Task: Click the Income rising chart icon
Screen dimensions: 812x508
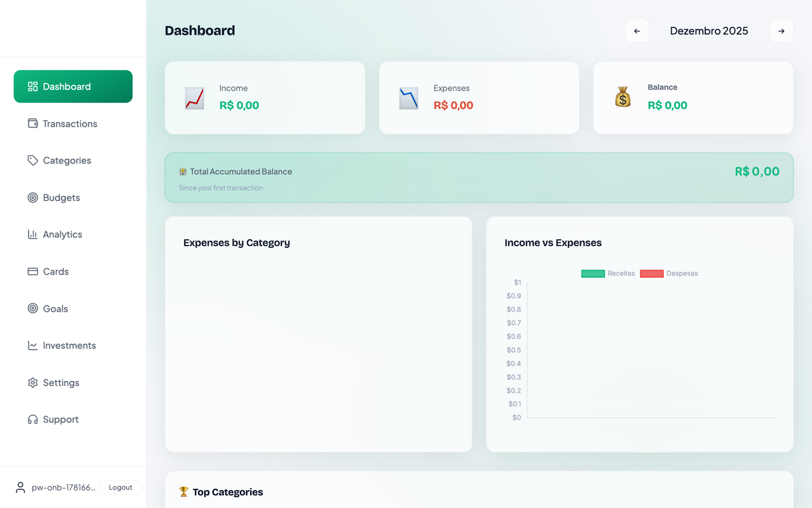Action: 194,98
